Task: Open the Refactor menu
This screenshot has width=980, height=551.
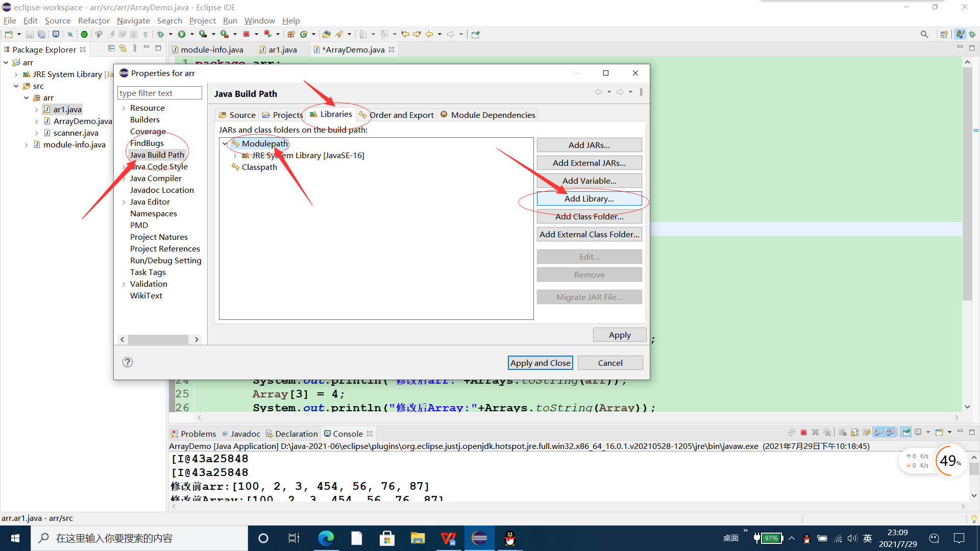Action: tap(93, 20)
